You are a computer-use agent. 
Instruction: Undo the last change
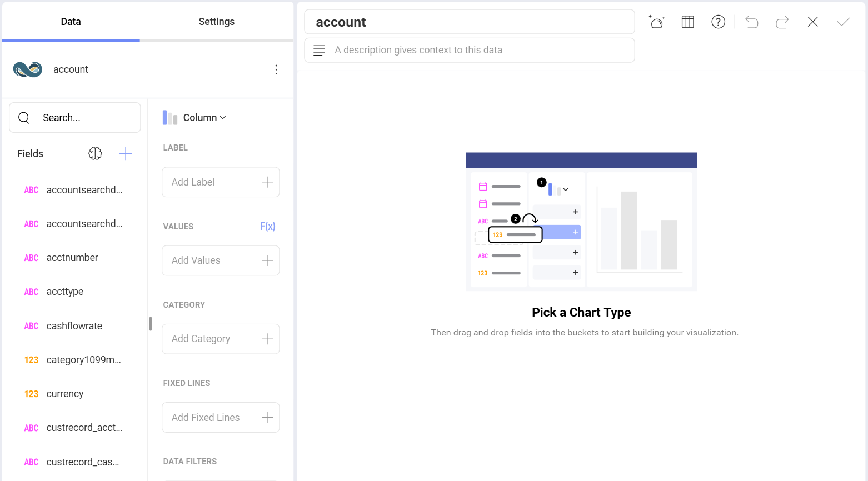[x=751, y=22]
